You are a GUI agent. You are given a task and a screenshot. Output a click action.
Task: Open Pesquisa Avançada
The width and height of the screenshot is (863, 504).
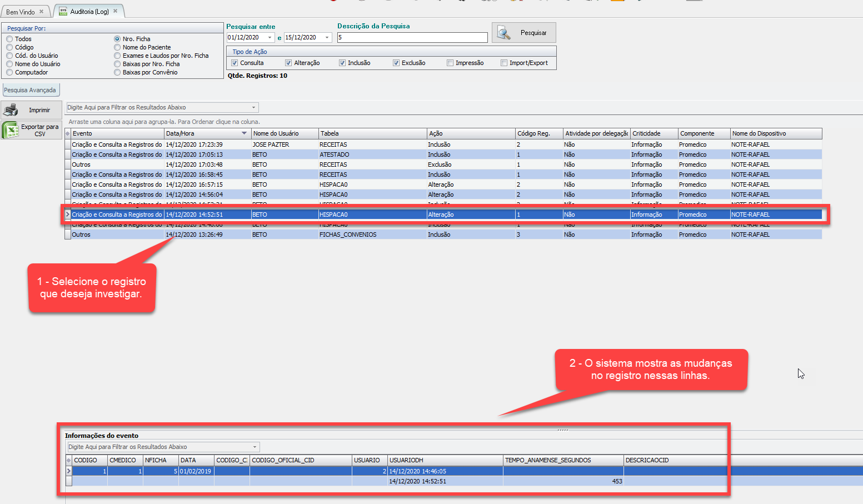tap(30, 90)
